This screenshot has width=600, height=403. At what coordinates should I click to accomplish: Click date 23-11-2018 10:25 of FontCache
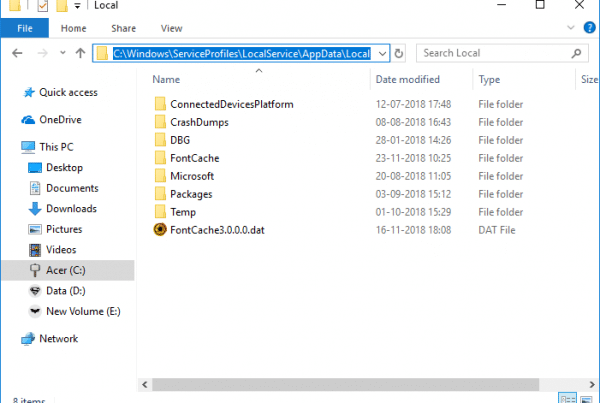pos(413,158)
